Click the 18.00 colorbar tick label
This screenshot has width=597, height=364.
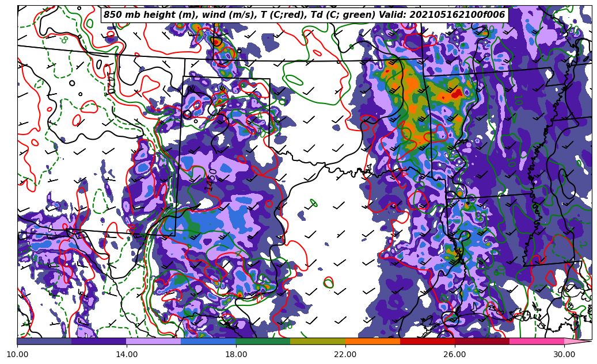coord(236,355)
